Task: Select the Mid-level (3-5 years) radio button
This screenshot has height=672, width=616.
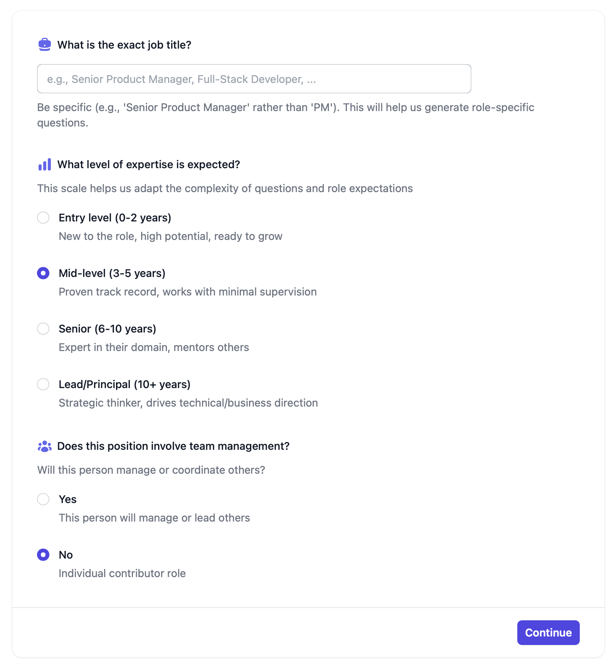Action: click(x=43, y=273)
